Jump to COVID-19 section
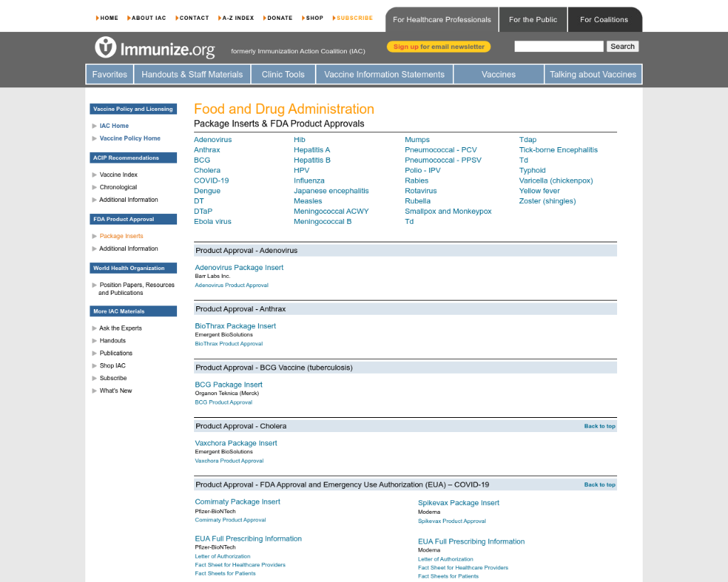Viewport: 728px width, 582px height. (211, 180)
